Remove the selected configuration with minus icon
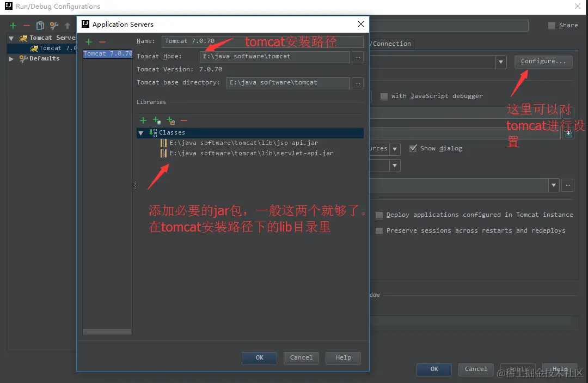The width and height of the screenshot is (588, 383). [26, 25]
